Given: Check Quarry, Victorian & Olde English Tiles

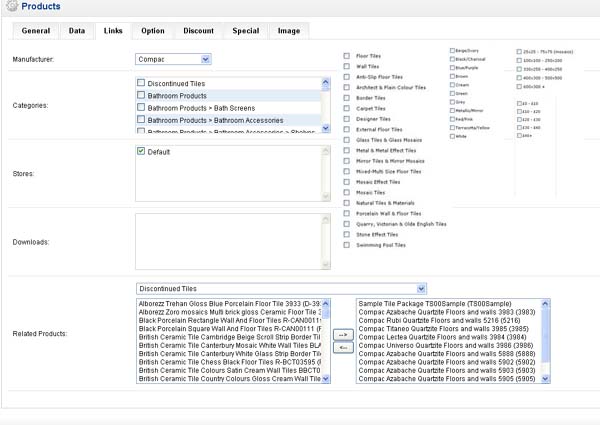Looking at the screenshot, I should pyautogui.click(x=346, y=224).
